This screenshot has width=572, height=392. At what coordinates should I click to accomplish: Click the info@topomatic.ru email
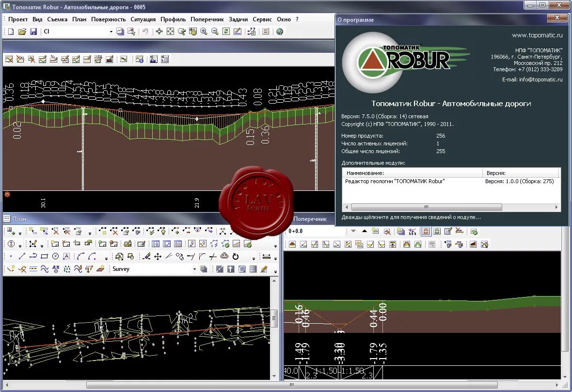click(x=540, y=79)
